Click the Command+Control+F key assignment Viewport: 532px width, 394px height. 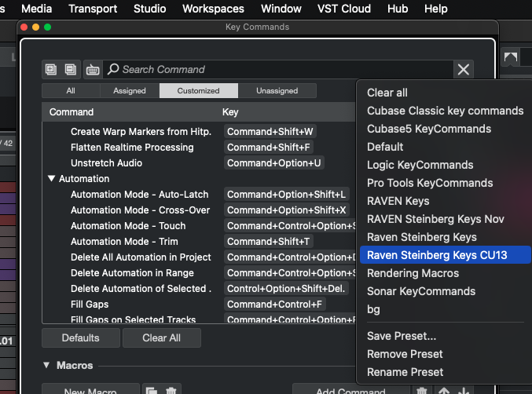274,305
